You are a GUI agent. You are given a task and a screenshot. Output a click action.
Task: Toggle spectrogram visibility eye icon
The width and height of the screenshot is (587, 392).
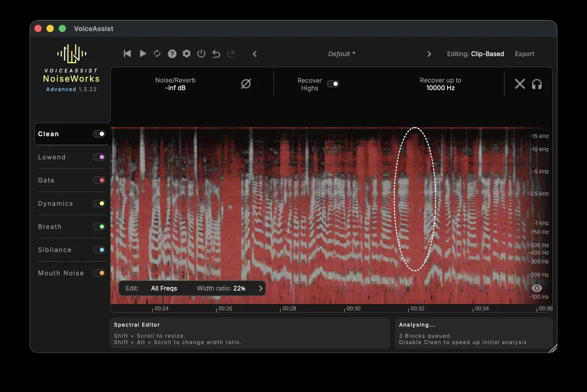[x=537, y=288]
